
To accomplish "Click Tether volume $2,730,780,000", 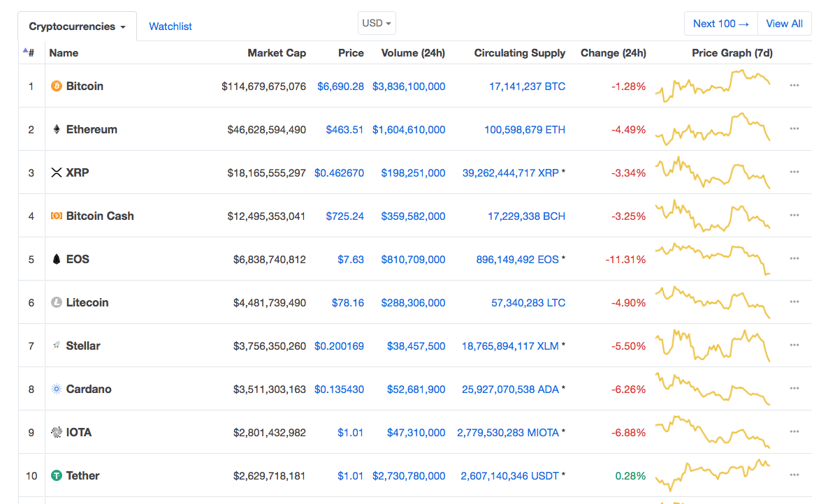I will pos(409,476).
